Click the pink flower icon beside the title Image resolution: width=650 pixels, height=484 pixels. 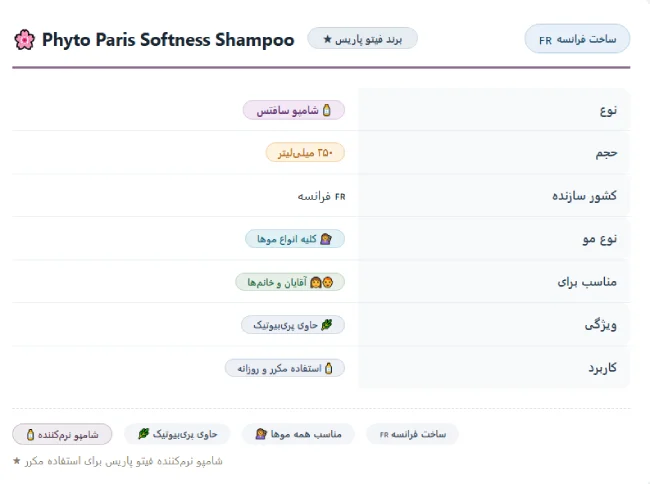(x=24, y=40)
